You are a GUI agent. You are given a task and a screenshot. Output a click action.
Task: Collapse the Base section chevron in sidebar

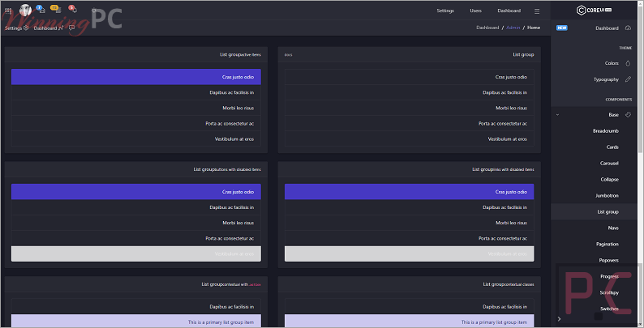point(557,115)
